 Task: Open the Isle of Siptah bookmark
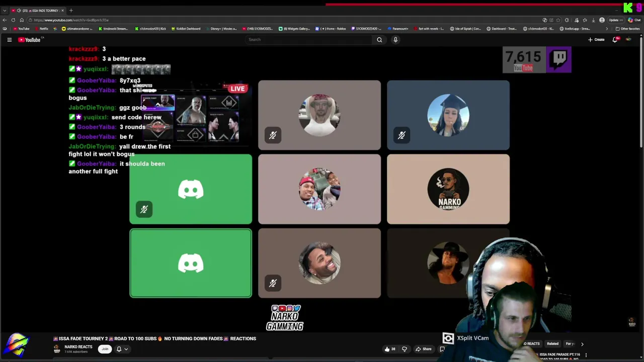point(465,29)
